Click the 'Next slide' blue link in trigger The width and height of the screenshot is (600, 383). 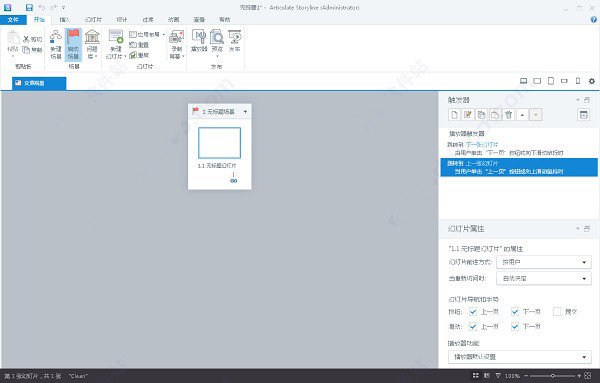(482, 145)
